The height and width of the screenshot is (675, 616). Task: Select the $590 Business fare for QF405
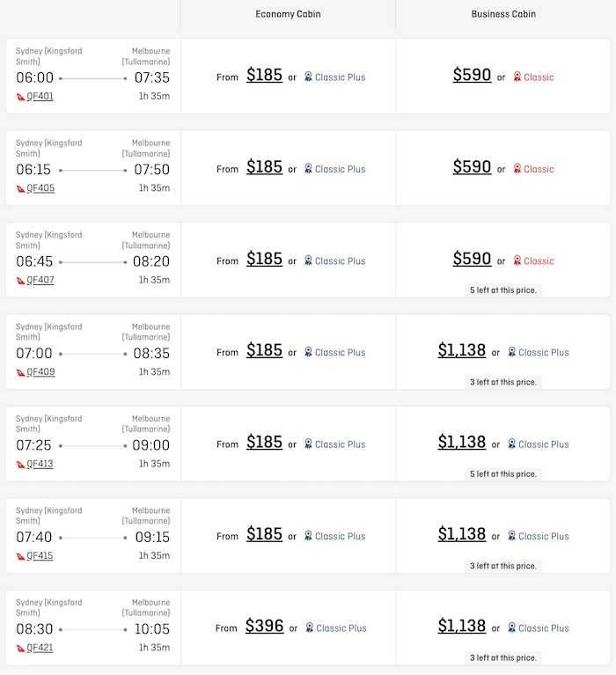(472, 166)
